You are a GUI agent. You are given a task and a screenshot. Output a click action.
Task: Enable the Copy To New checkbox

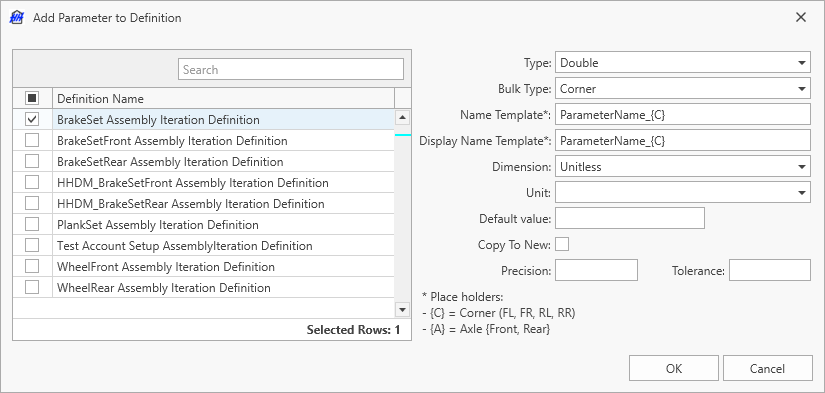[x=562, y=245]
